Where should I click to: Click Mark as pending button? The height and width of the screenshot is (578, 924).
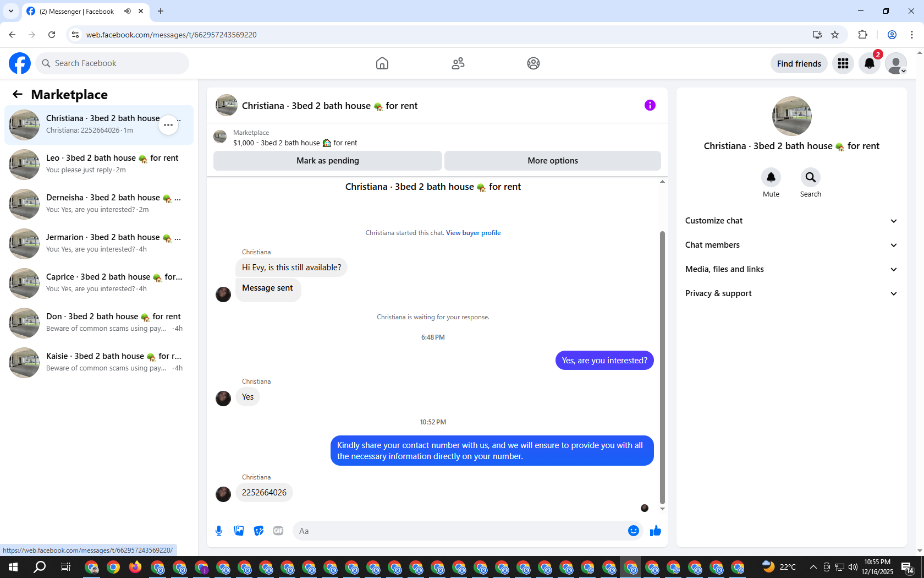click(328, 161)
